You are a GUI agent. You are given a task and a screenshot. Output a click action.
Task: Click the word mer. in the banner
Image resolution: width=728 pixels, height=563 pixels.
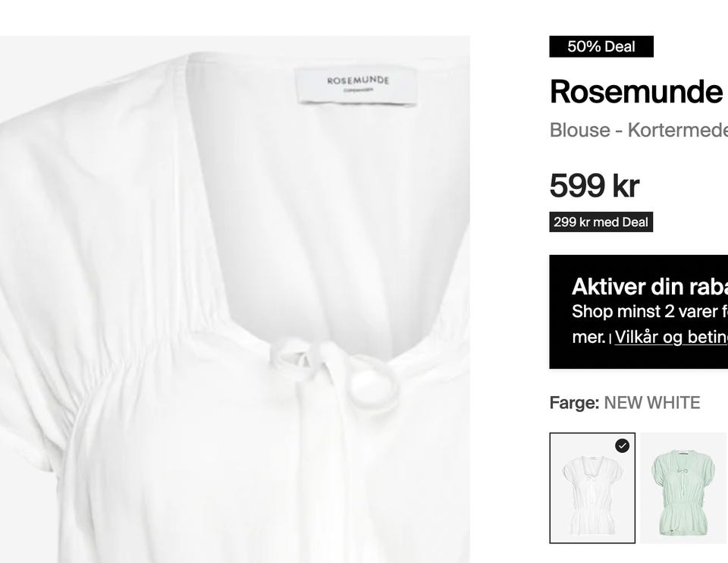click(x=588, y=337)
